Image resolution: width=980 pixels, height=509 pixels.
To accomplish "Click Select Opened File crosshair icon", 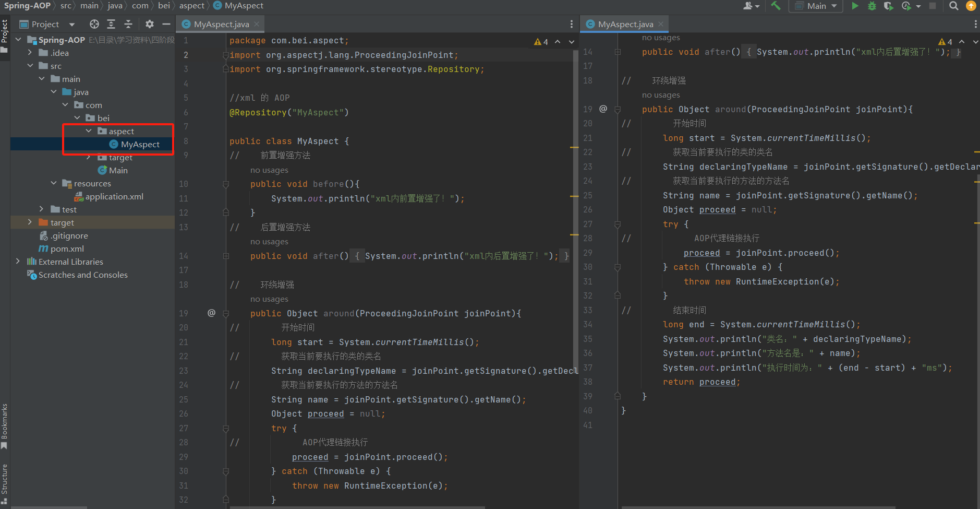I will click(94, 24).
